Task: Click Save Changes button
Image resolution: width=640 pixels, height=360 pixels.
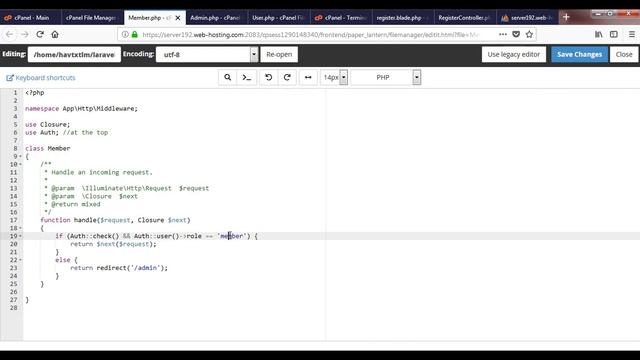Action: [x=579, y=54]
